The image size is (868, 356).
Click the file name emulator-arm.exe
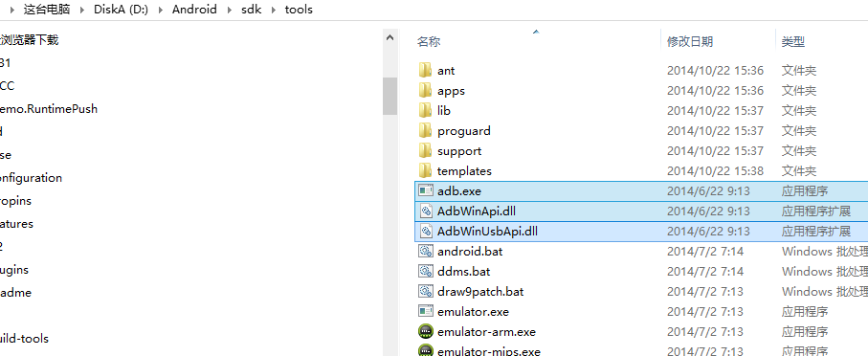pyautogui.click(x=486, y=332)
